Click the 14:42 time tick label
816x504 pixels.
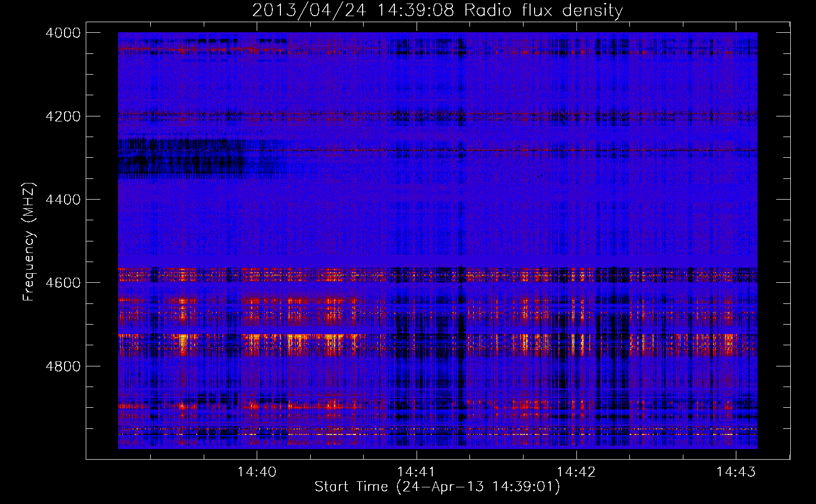pyautogui.click(x=576, y=472)
